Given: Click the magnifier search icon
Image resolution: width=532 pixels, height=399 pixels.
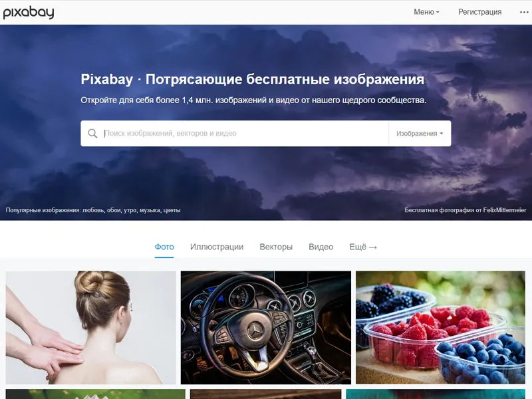Looking at the screenshot, I should 92,134.
